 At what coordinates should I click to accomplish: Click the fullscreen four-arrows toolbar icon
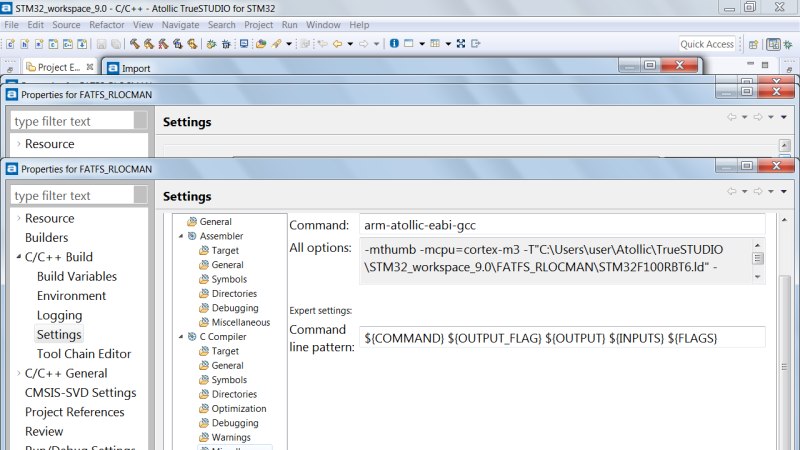pyautogui.click(x=461, y=43)
